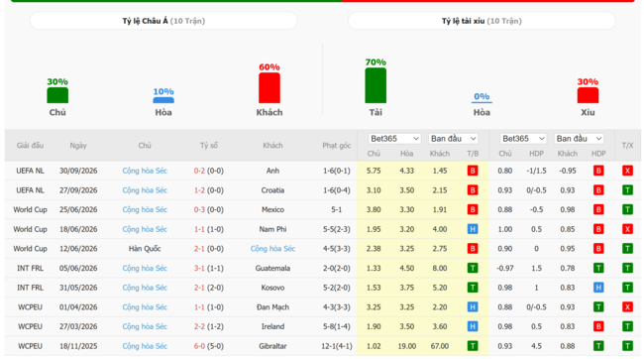Open Cộng hòa Séc link in Gibraltar row
644x359 pixels.
tap(145, 346)
